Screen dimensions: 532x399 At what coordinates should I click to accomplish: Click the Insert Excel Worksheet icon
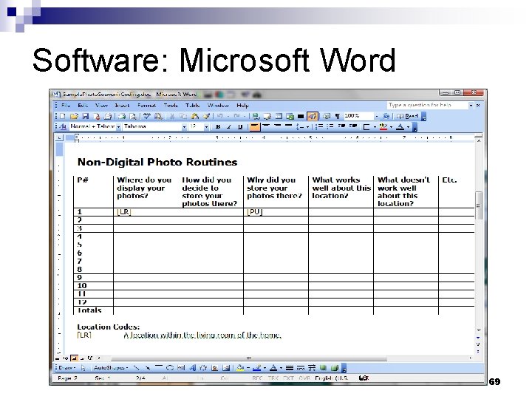(290, 117)
